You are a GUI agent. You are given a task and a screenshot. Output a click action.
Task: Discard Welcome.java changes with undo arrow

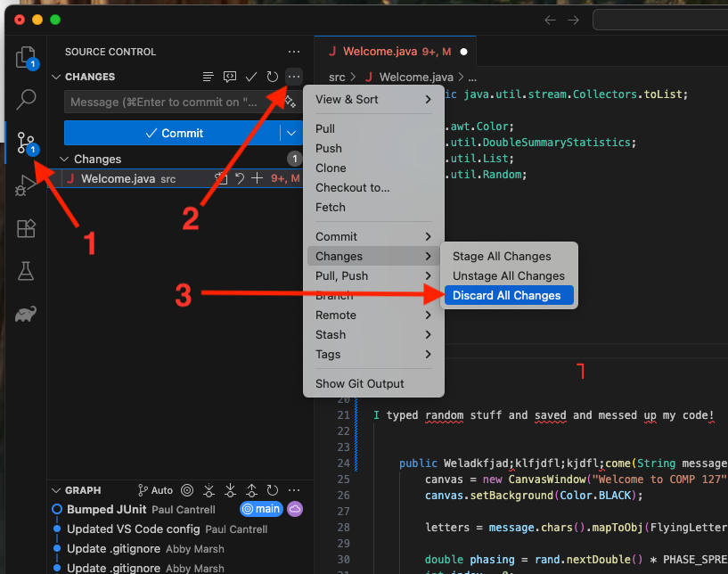[x=239, y=178]
